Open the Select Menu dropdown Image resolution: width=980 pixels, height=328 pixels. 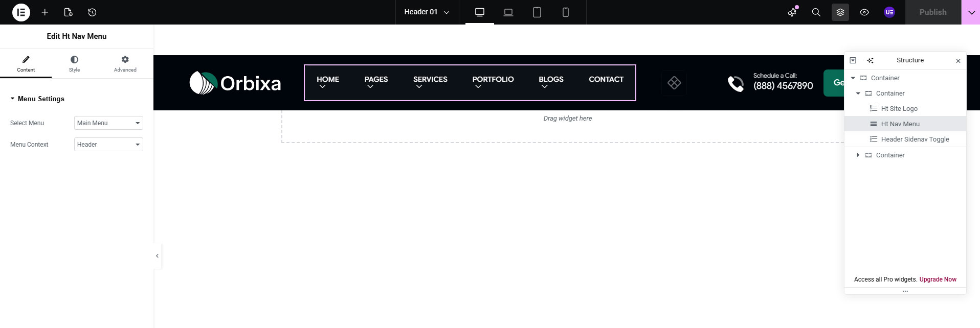tap(108, 123)
